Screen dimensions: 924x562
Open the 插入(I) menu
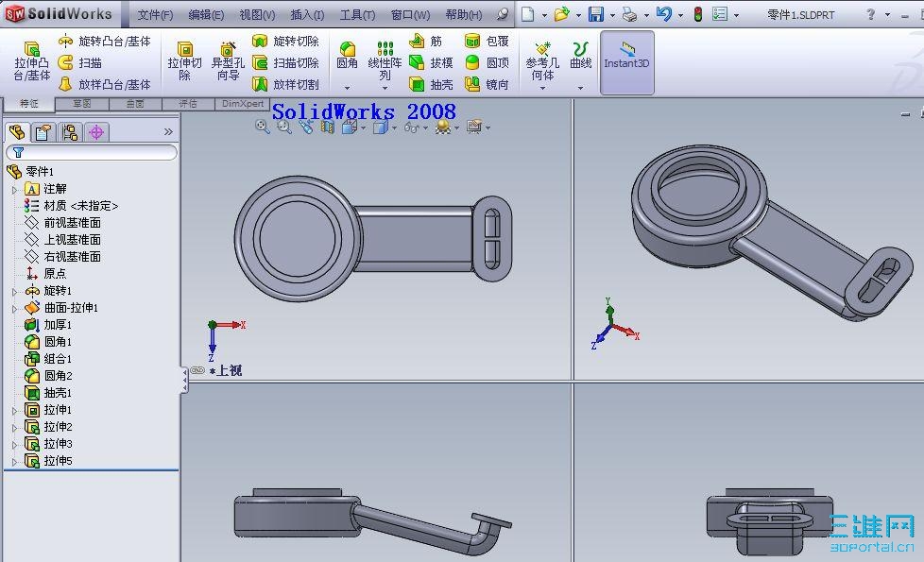pos(307,15)
